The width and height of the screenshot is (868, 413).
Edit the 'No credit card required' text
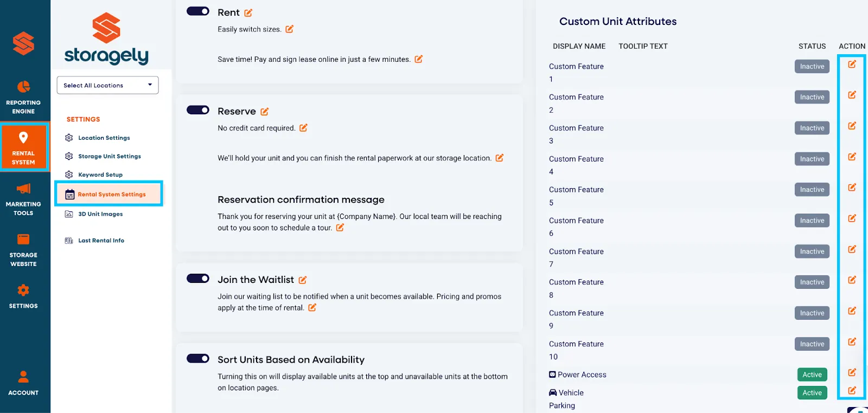[x=304, y=128]
